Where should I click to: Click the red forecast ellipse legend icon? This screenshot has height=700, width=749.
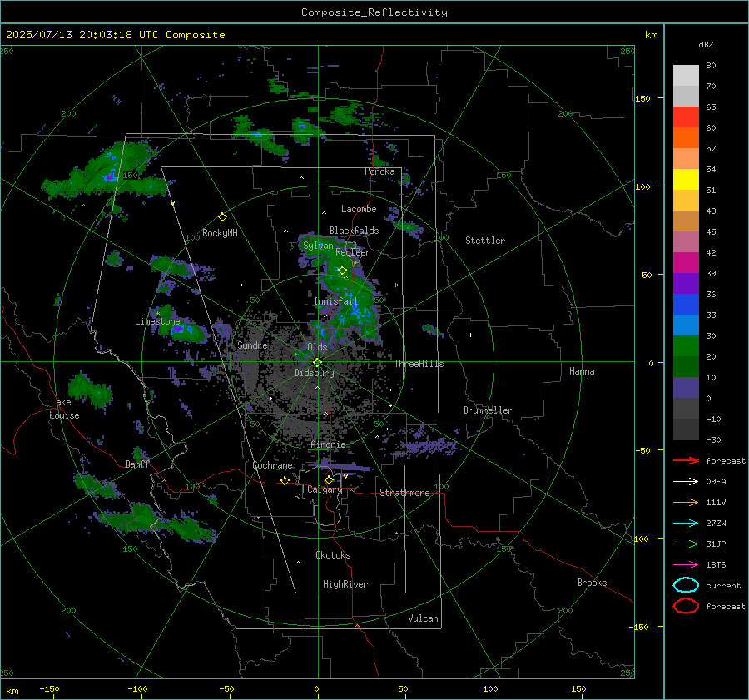(x=686, y=606)
